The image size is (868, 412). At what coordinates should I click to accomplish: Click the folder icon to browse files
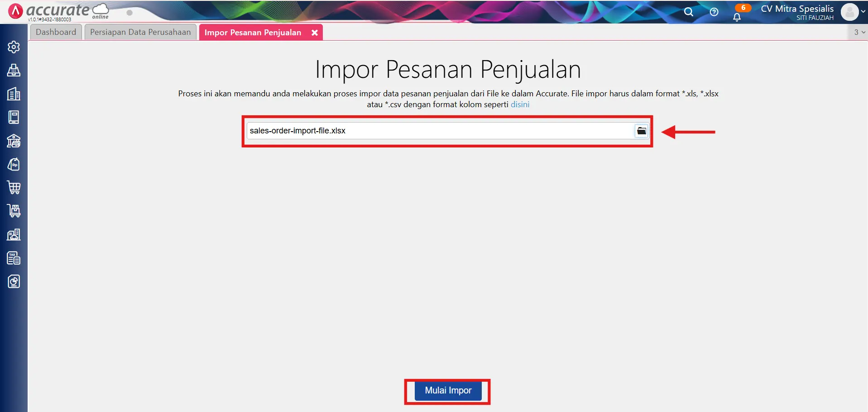tap(642, 131)
